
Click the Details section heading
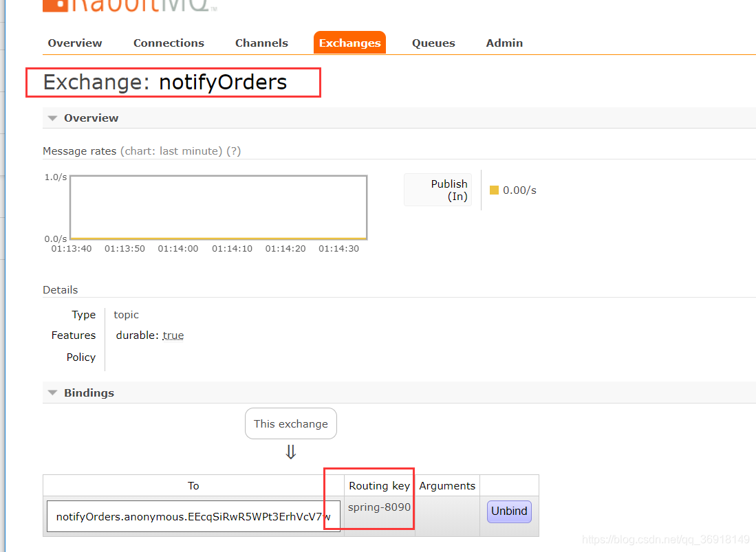click(61, 290)
